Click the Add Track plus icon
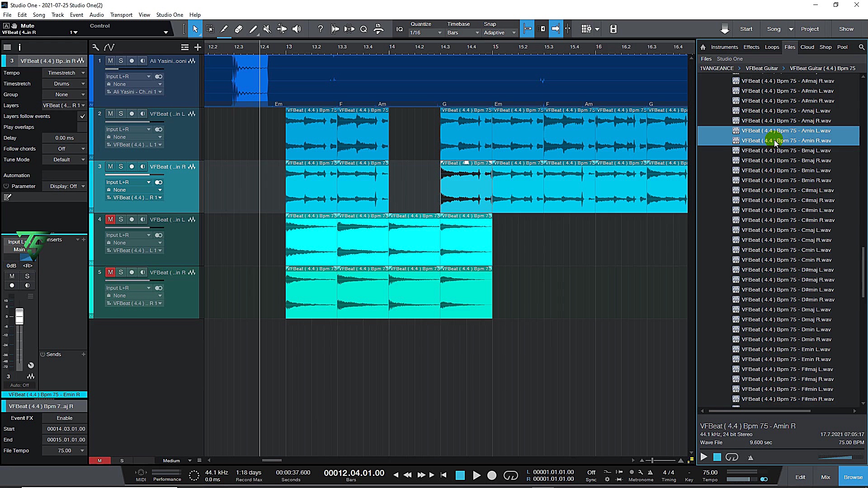 [198, 47]
